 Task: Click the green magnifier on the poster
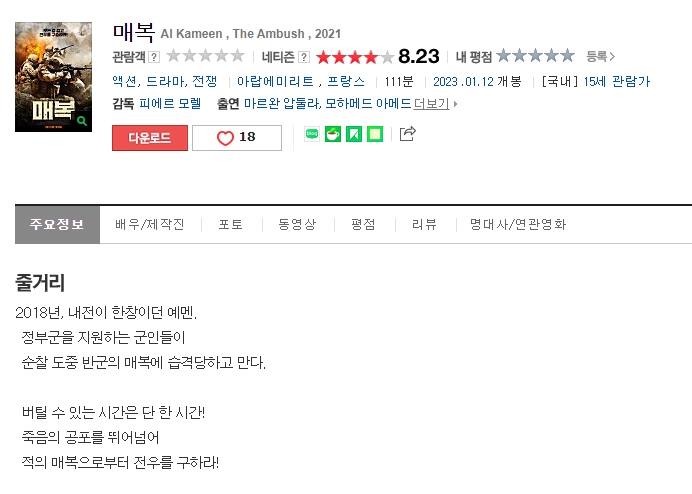[x=82, y=121]
